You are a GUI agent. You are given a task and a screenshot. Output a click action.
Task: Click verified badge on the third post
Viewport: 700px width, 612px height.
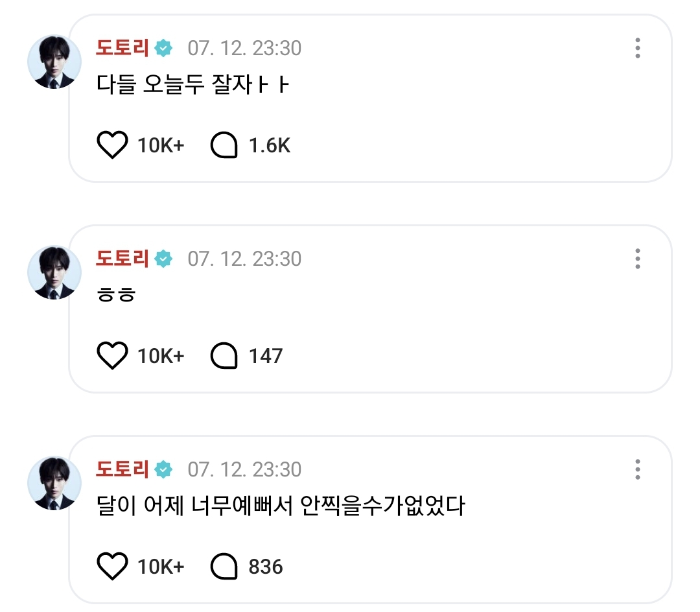pos(165,469)
